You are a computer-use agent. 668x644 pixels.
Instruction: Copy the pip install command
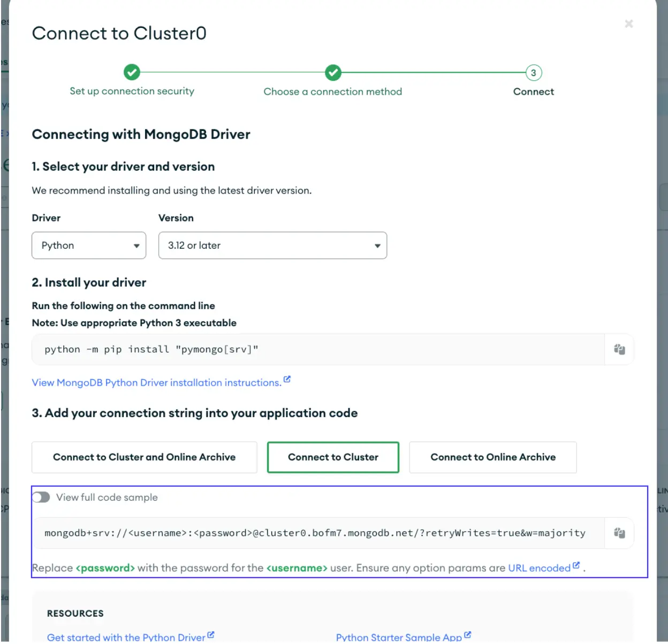[619, 349]
